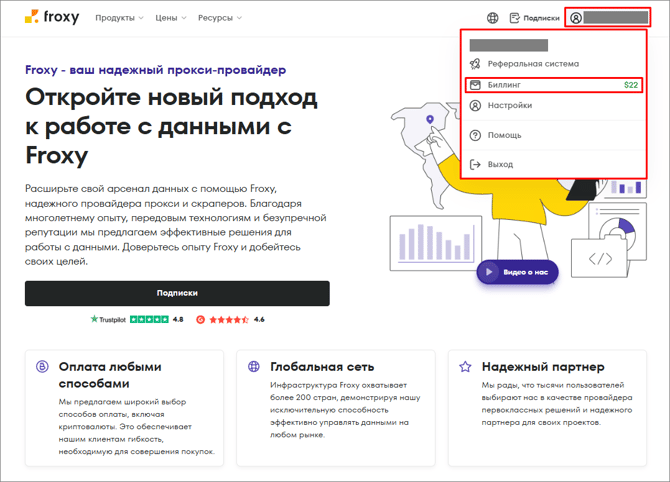Click the $22 balance amount
Screen dimensions: 670x482
[631, 85]
